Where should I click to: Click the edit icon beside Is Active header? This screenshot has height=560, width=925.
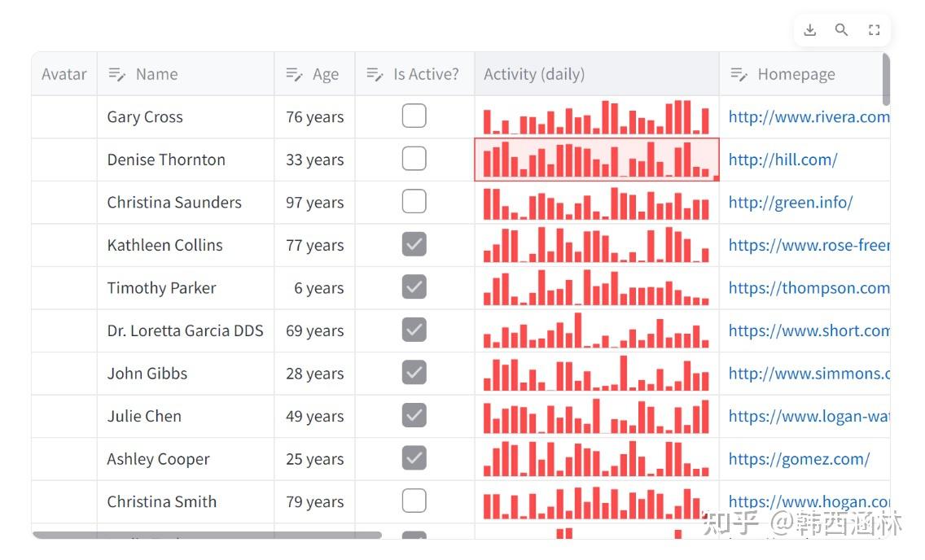[375, 74]
